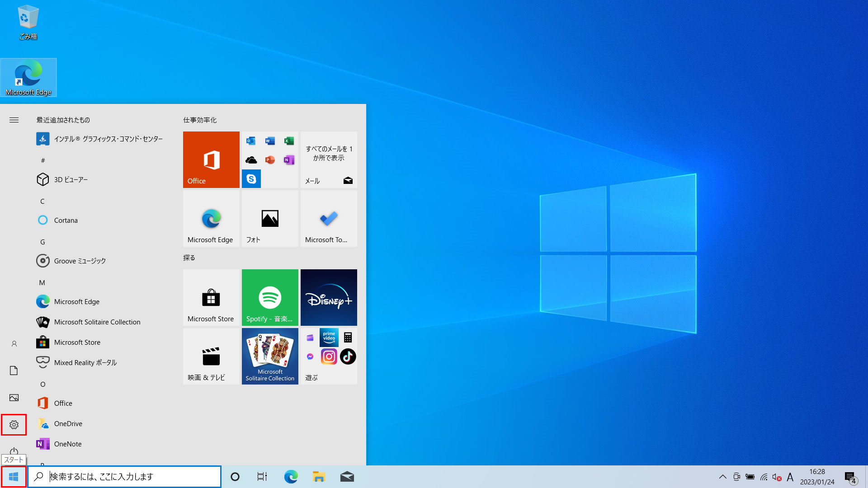
Task: Open the フォト tile
Action: (x=270, y=218)
